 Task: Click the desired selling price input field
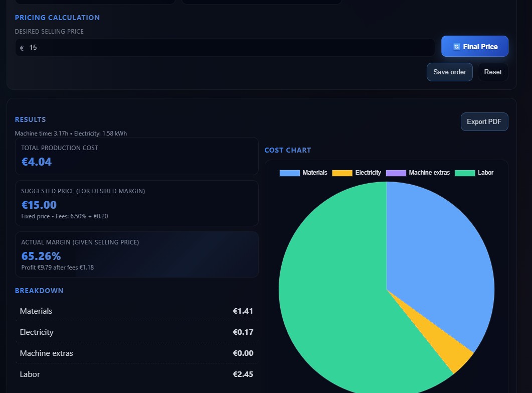(226, 47)
